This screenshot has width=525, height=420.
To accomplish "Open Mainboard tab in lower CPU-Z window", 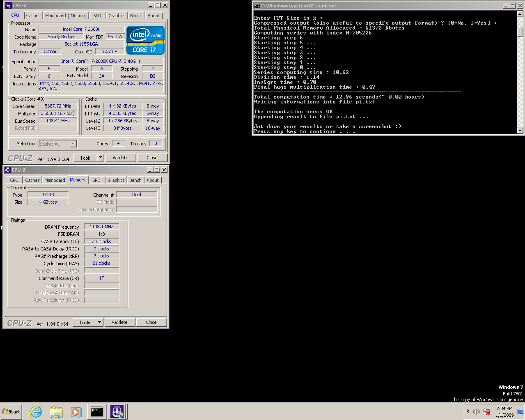I will (55, 180).
